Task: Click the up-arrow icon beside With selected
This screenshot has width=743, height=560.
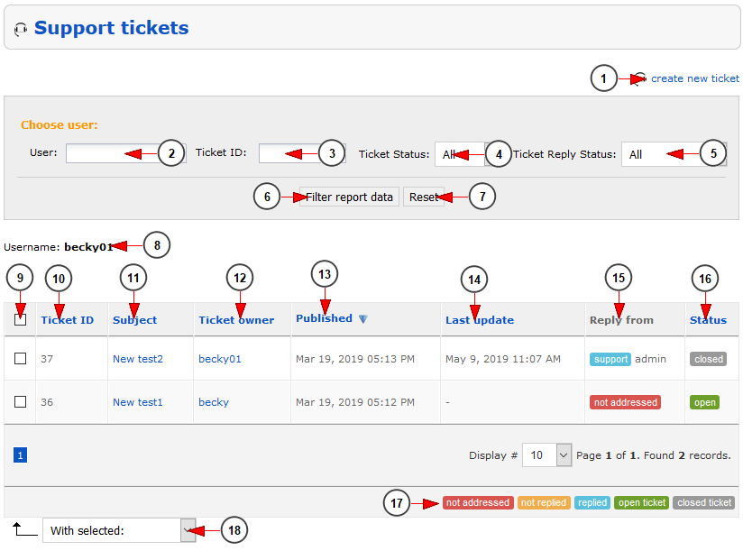Action: 24,529
